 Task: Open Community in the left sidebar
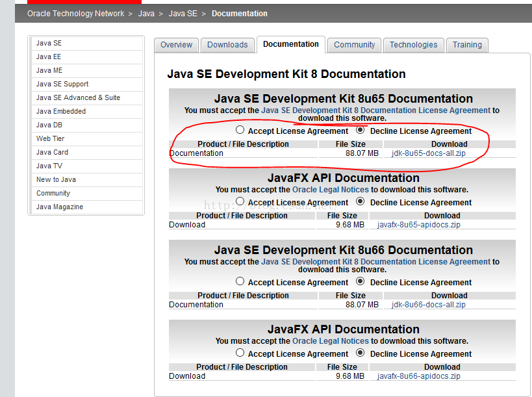86,193
